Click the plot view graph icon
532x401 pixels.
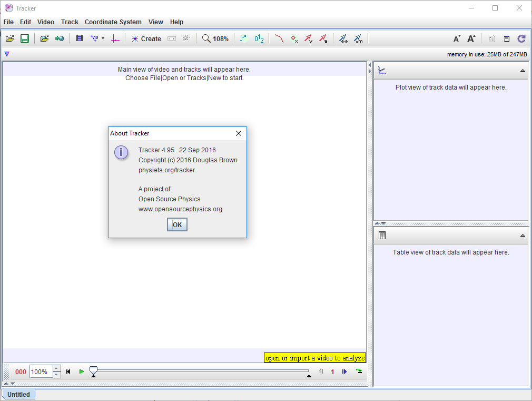(x=382, y=70)
